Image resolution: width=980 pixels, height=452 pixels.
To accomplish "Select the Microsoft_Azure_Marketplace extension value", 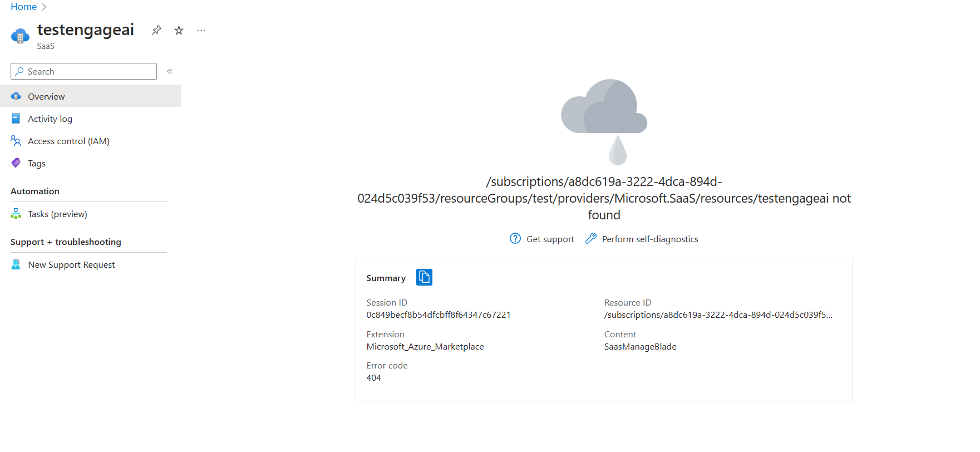I will tap(425, 347).
